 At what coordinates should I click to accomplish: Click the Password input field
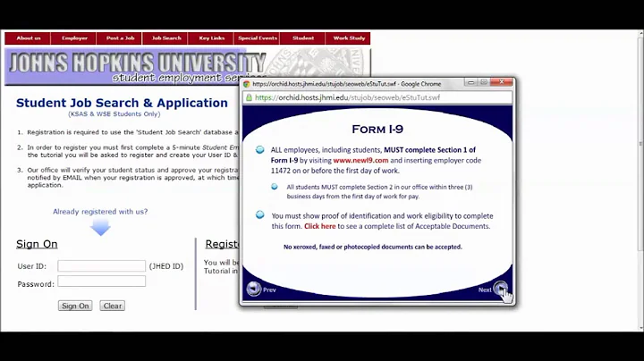tap(101, 281)
